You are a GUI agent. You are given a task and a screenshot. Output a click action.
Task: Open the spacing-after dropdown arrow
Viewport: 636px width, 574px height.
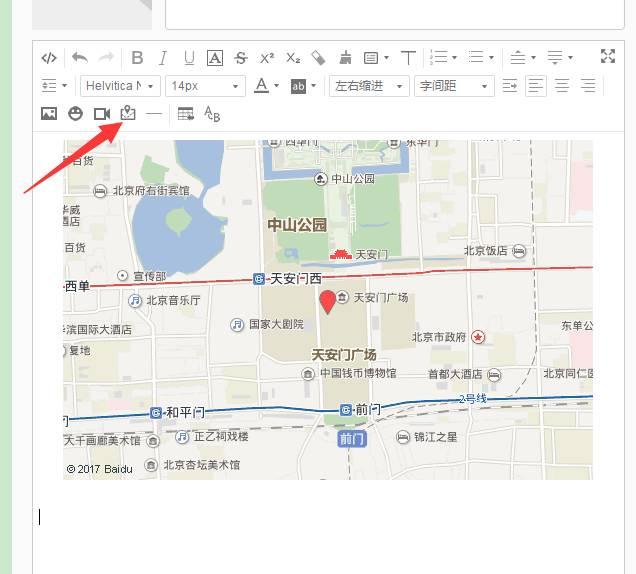click(x=570, y=58)
